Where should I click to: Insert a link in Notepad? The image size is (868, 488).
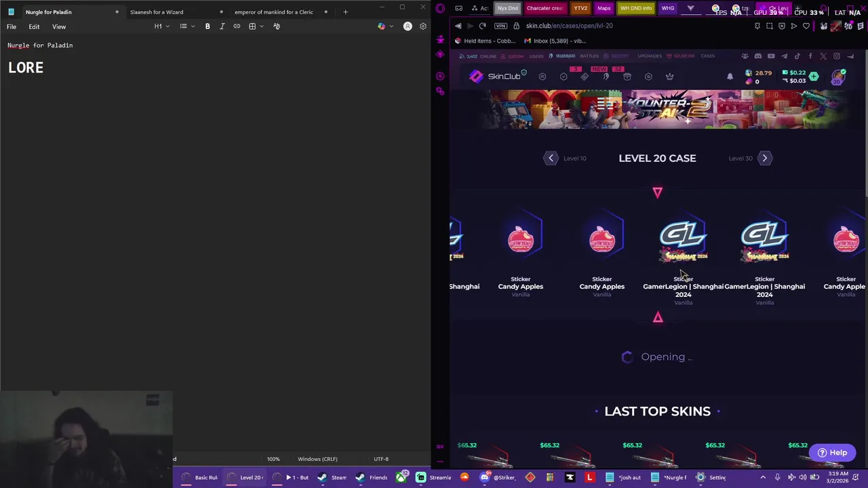[x=237, y=26]
